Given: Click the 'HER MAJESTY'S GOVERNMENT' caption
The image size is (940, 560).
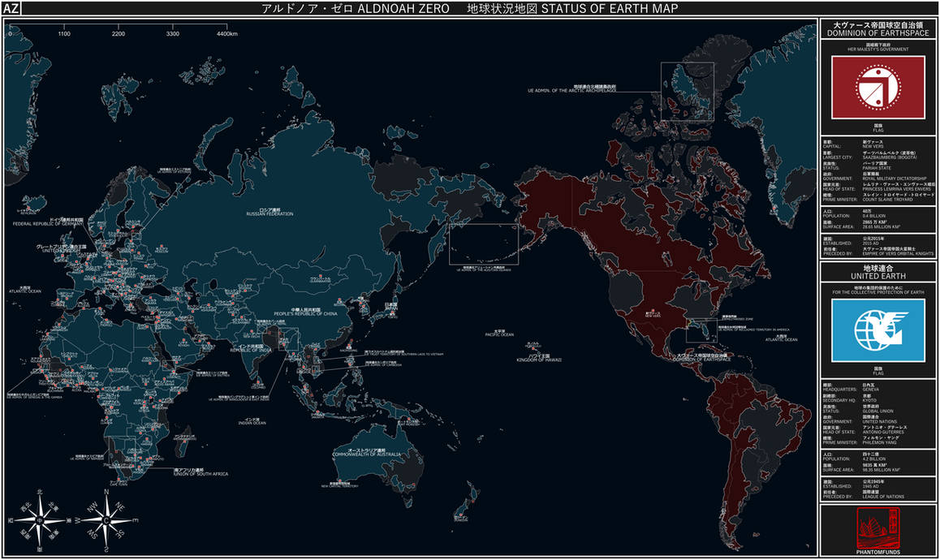Looking at the screenshot, I should (877, 50).
